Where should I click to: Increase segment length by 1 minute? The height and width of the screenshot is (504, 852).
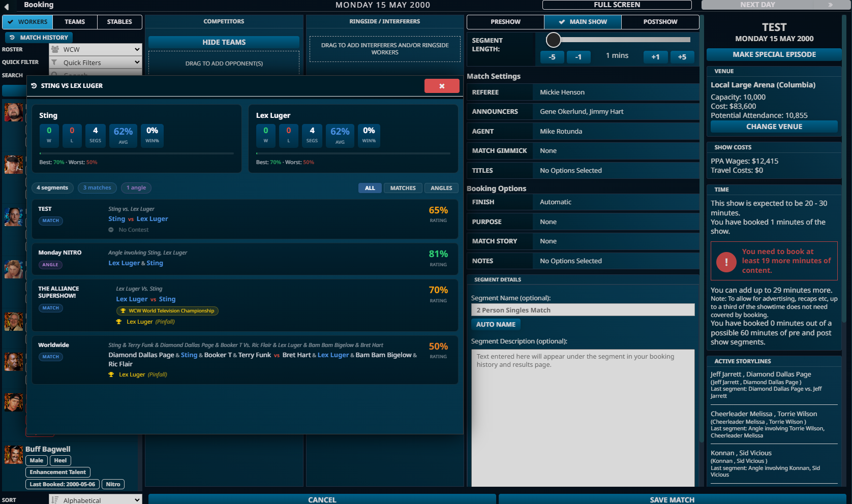click(x=655, y=57)
